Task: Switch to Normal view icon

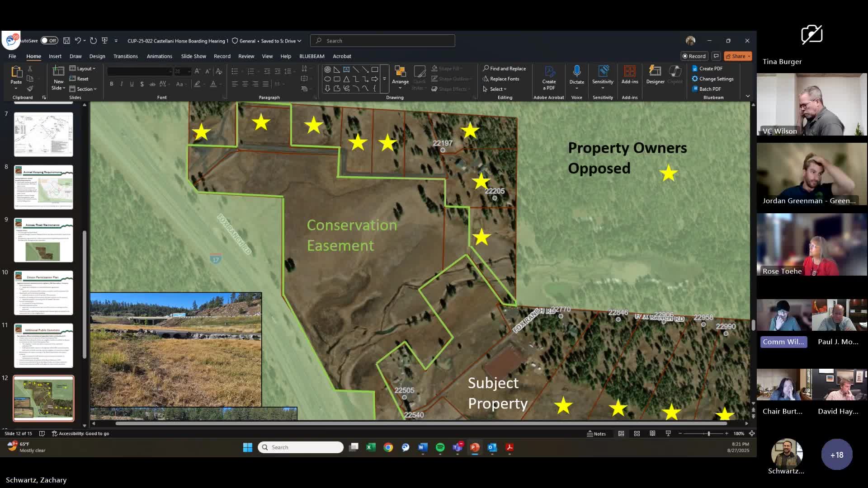Action: (621, 433)
